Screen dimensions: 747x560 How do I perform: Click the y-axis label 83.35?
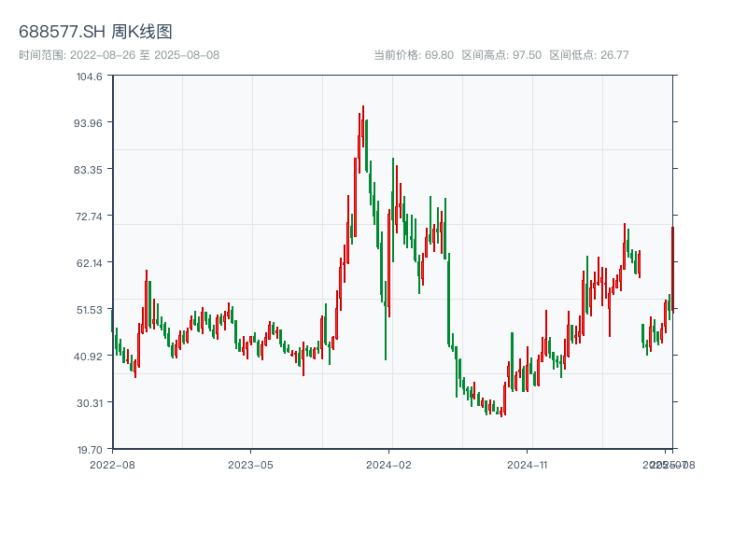pyautogui.click(x=88, y=170)
